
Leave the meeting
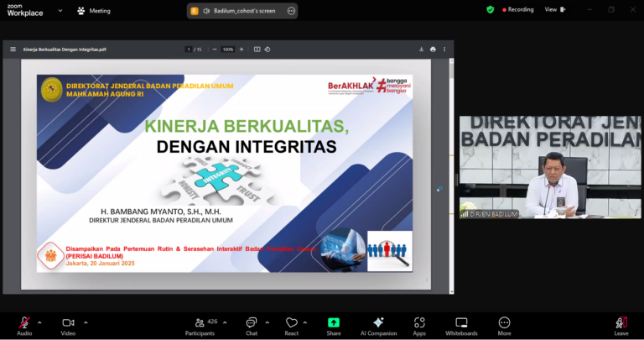coord(621,324)
